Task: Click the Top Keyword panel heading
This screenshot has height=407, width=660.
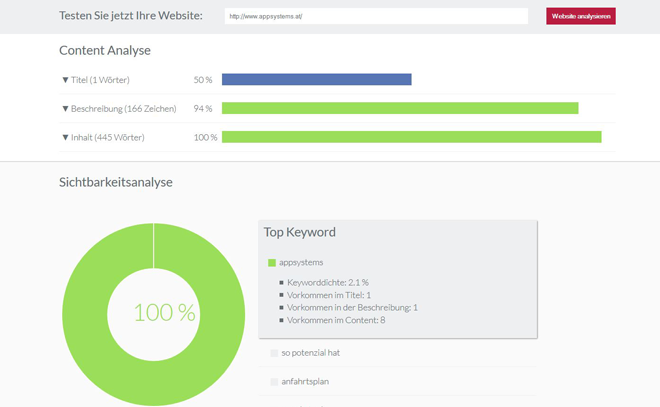Action: click(x=300, y=232)
